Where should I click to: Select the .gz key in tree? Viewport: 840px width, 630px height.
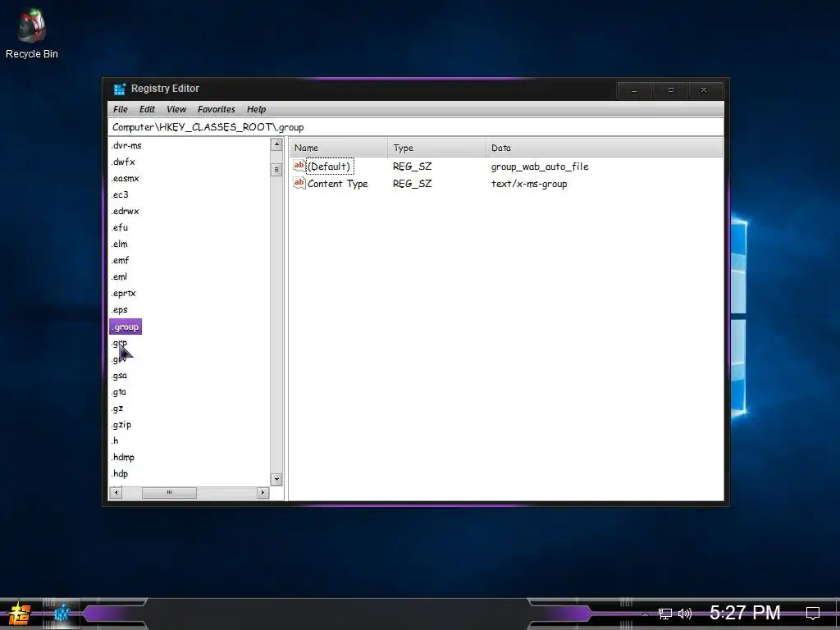pyautogui.click(x=117, y=409)
